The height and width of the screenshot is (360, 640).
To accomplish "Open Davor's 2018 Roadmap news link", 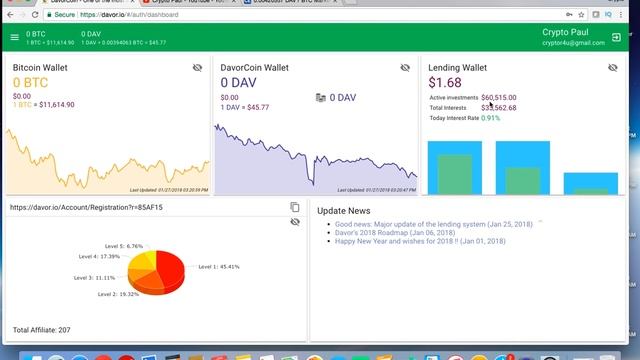I will click(395, 233).
